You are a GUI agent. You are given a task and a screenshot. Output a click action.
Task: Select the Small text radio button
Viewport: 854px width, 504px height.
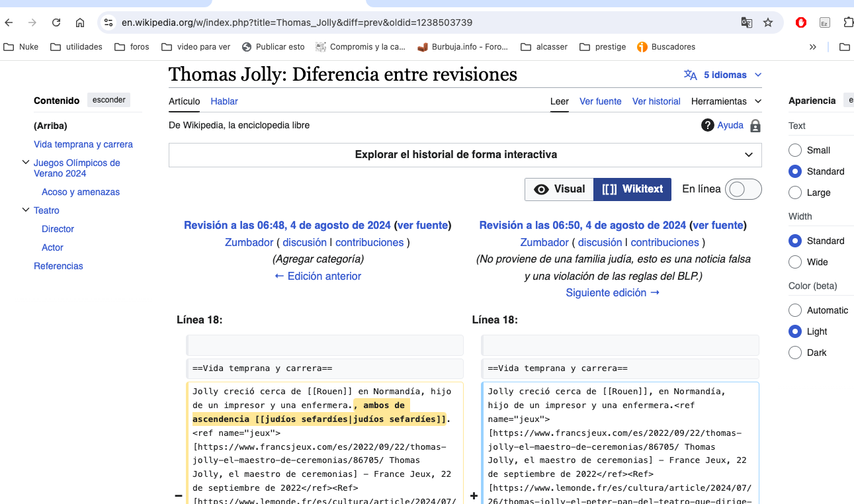point(795,150)
